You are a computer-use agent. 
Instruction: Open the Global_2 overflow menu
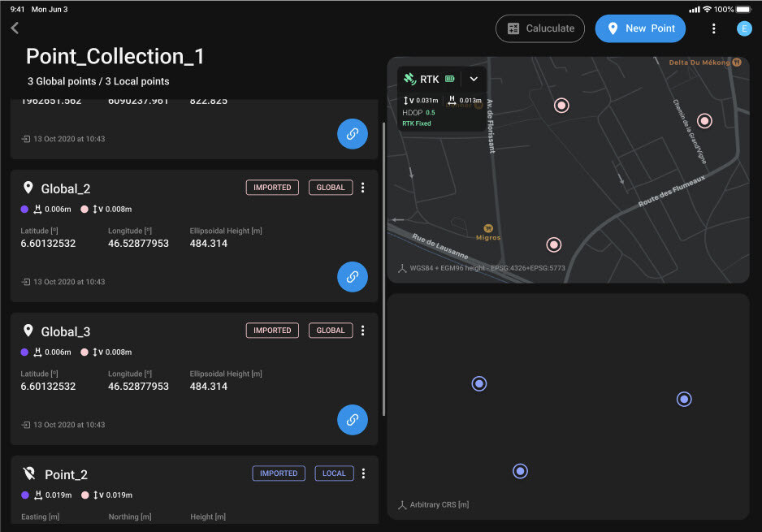point(362,187)
